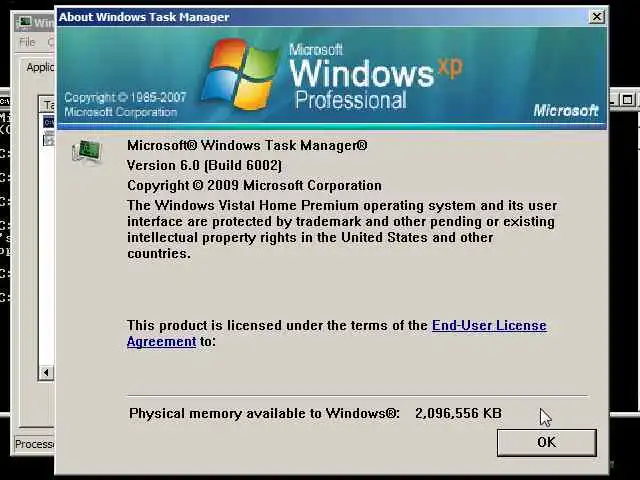Click the "Copyright © 1985-2007" banner text
Viewport: 640px width, 480px height.
click(125, 98)
